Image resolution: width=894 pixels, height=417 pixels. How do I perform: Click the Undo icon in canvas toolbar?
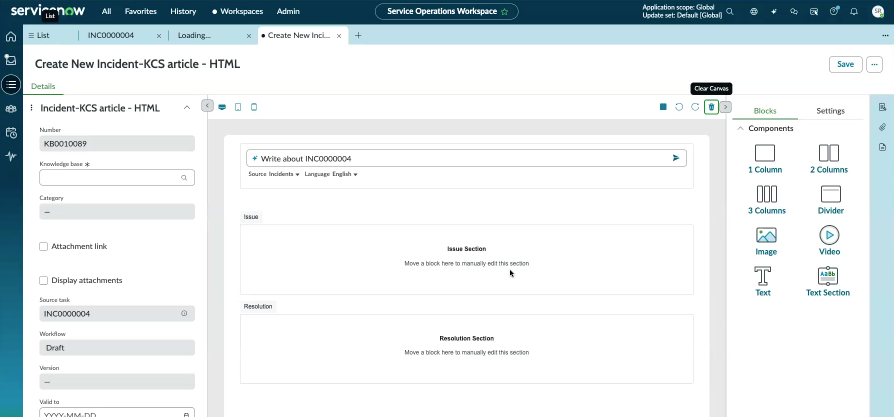coord(679,107)
